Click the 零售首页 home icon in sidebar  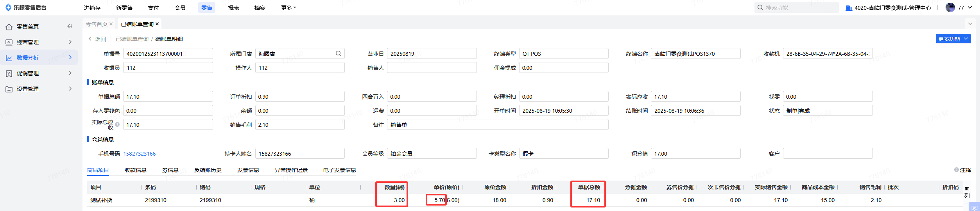point(9,27)
